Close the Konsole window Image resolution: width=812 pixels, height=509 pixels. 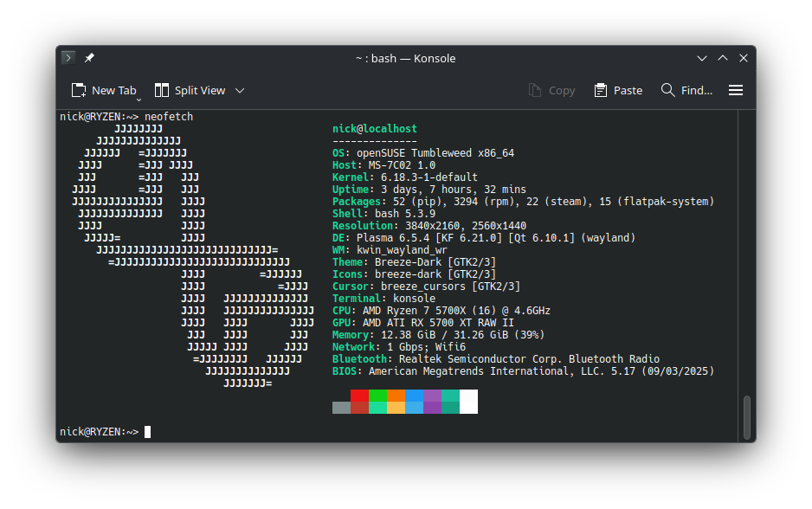[x=744, y=58]
